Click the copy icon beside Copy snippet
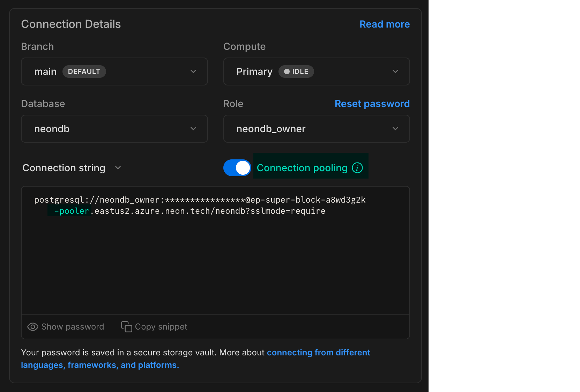Image resolution: width=580 pixels, height=392 pixels. [x=126, y=327]
